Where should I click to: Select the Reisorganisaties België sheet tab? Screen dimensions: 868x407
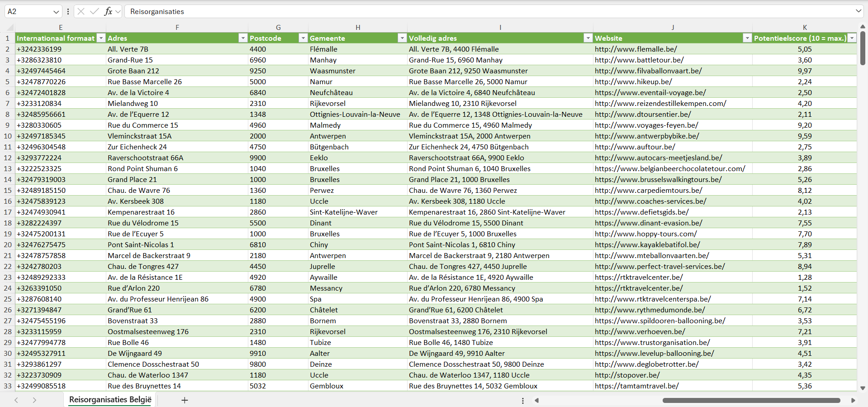(x=110, y=400)
